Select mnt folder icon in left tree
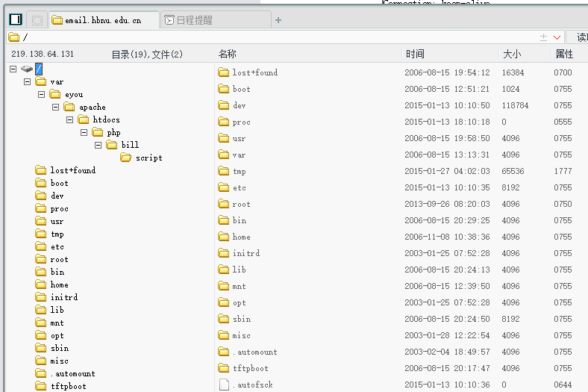The height and width of the screenshot is (392, 588). point(41,323)
